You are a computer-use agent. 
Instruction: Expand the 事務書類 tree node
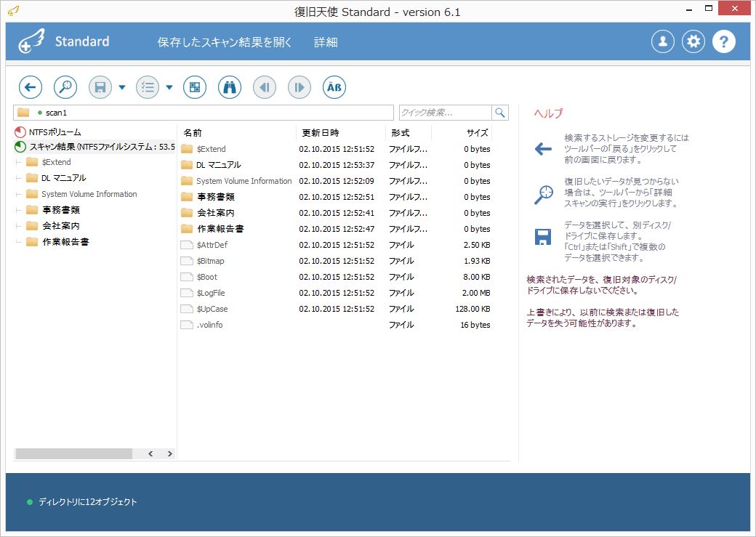pyautogui.click(x=19, y=210)
